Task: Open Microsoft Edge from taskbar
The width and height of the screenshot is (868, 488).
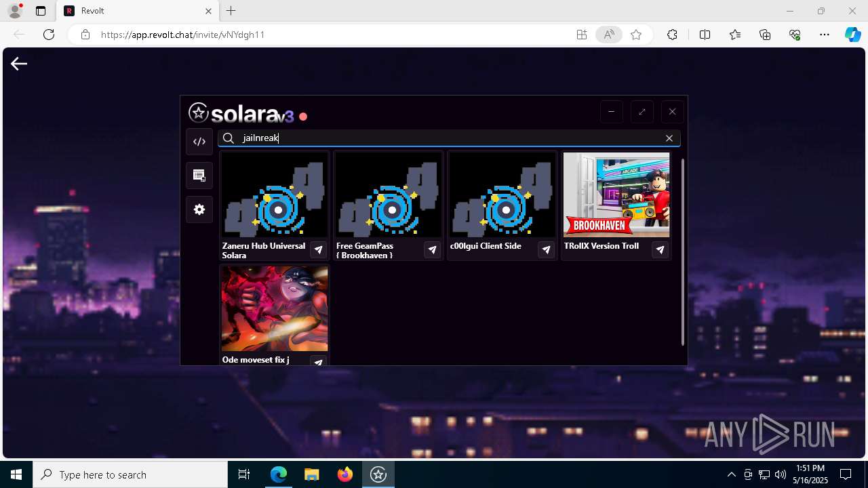Action: click(x=279, y=474)
